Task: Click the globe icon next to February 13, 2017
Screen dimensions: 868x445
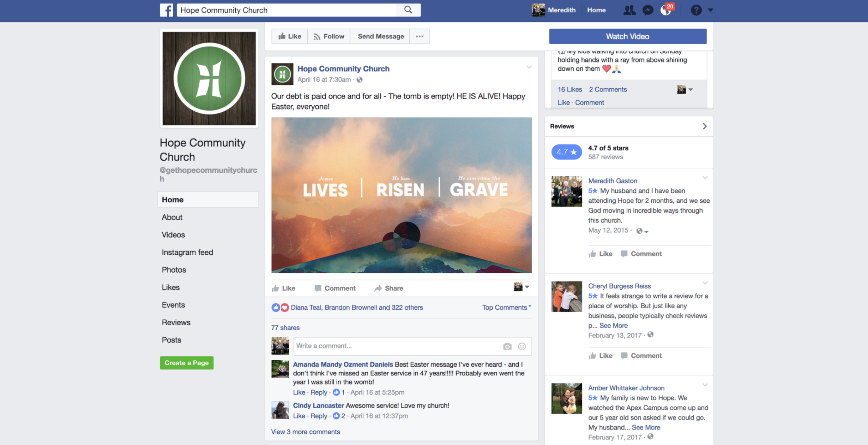Action: click(650, 335)
